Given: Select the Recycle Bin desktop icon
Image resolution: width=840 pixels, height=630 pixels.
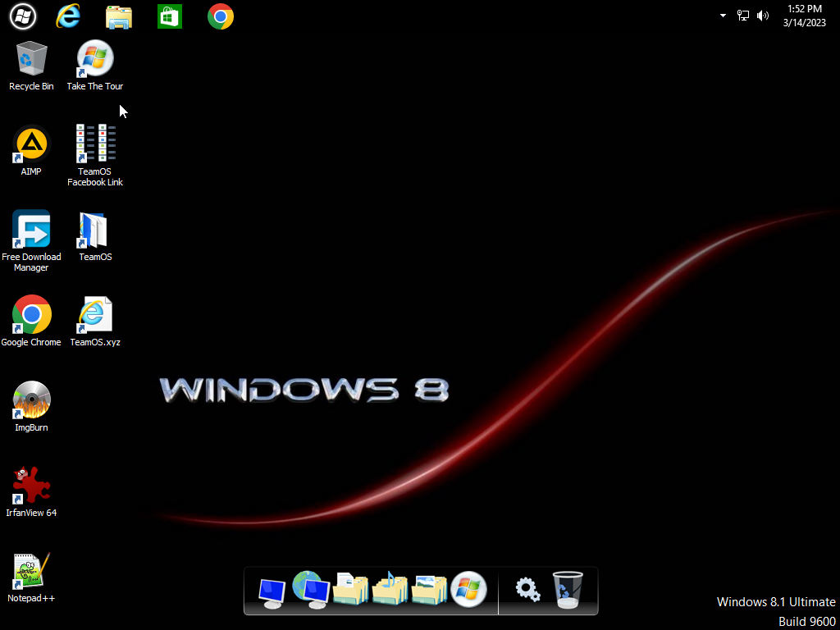Looking at the screenshot, I should (32, 66).
